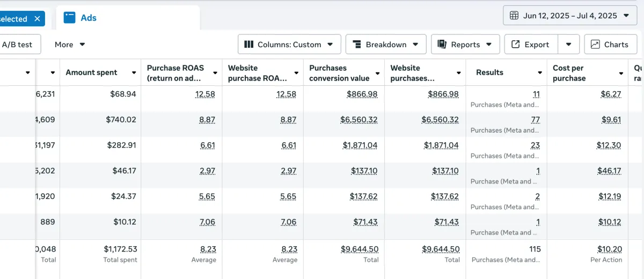Click the Reports document icon
Viewport: 644px width, 279px height.
pyautogui.click(x=442, y=45)
